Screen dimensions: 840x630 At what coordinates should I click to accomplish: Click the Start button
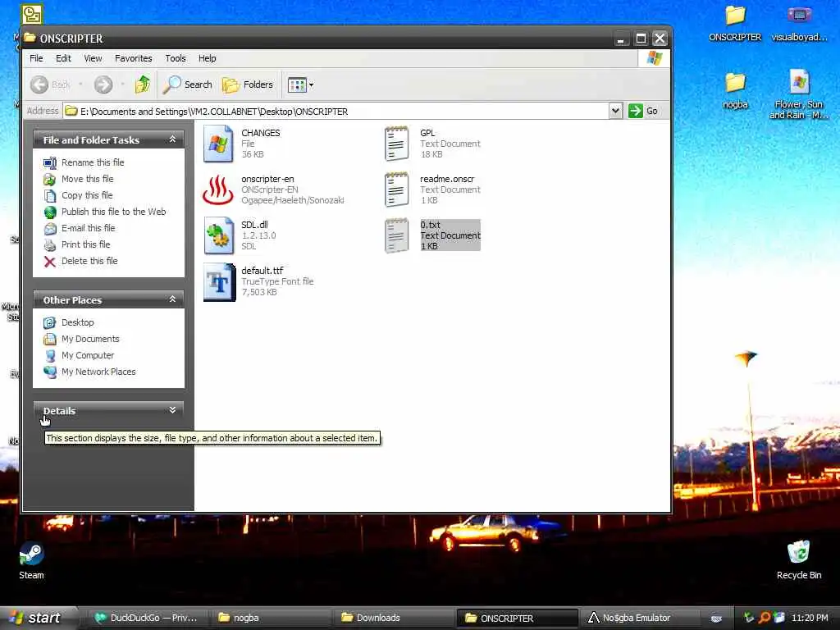point(38,618)
